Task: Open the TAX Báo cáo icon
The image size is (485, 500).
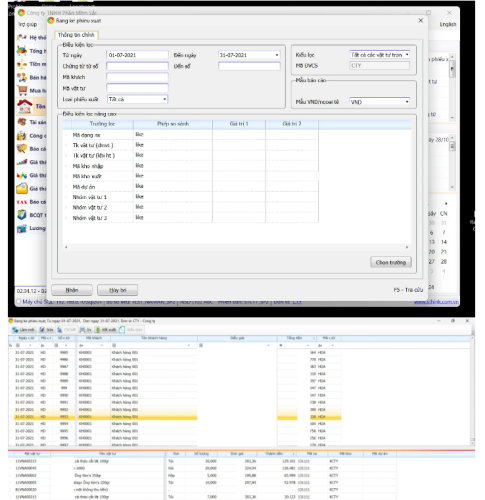Action: click(22, 202)
